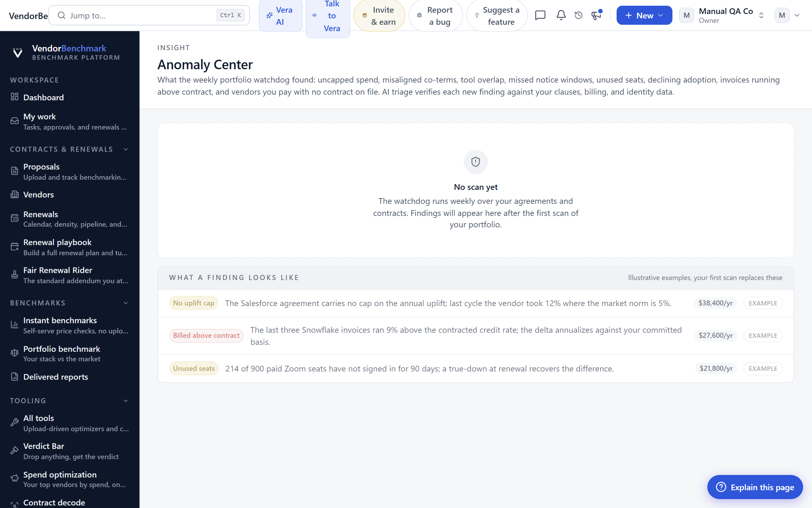The width and height of the screenshot is (812, 508).
Task: Open the chat messages icon
Action: coord(540,16)
